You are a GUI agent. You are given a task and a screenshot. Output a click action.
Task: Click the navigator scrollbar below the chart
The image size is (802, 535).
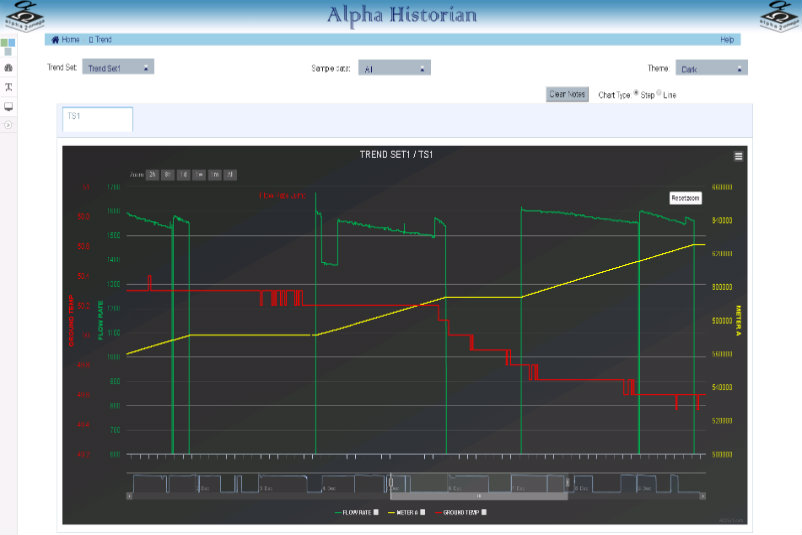coord(478,495)
